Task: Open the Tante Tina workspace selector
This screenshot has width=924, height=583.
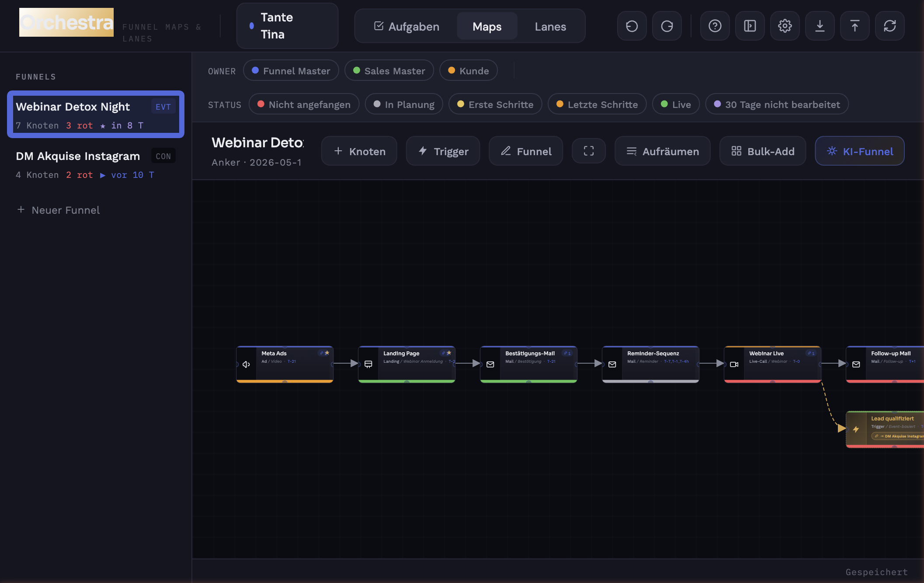Action: (287, 26)
